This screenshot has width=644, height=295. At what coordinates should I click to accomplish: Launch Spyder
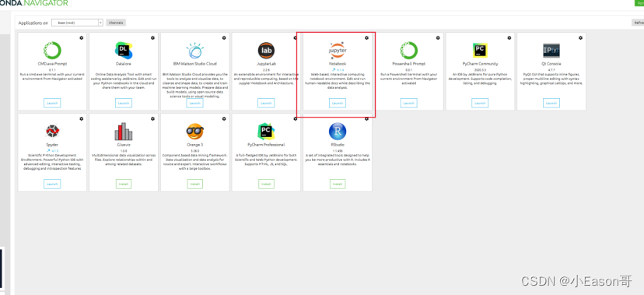click(52, 184)
